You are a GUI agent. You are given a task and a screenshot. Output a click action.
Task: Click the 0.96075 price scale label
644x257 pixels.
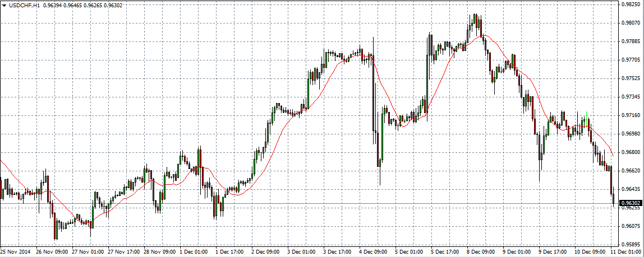[631, 226]
